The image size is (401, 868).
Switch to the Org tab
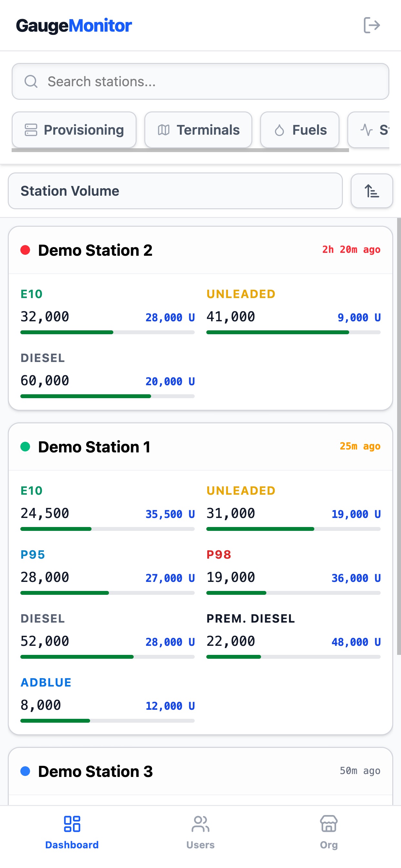pyautogui.click(x=329, y=832)
